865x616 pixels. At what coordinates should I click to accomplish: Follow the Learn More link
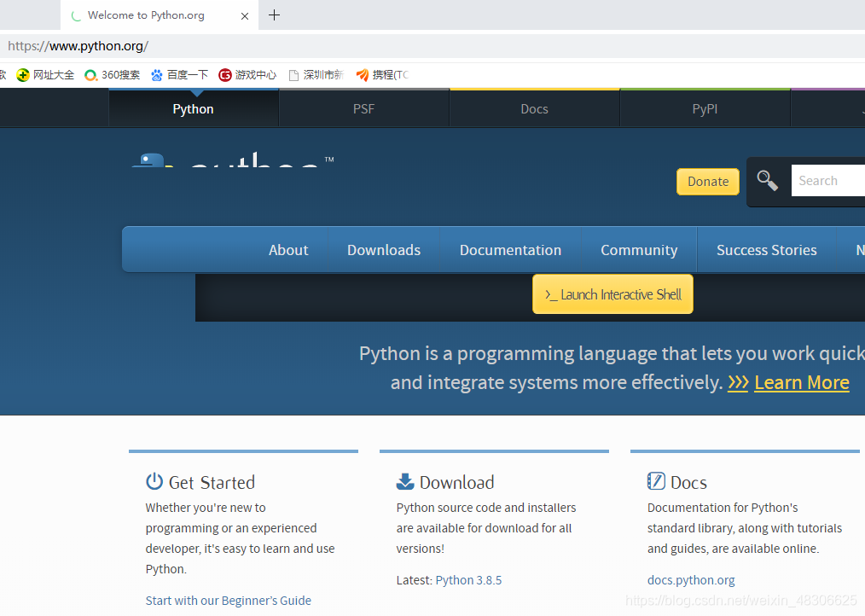(x=802, y=382)
